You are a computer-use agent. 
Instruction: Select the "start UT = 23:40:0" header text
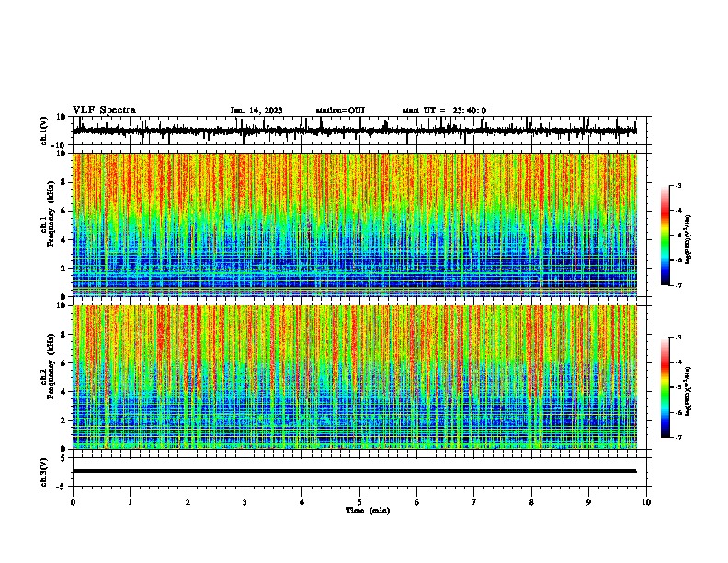click(444, 110)
